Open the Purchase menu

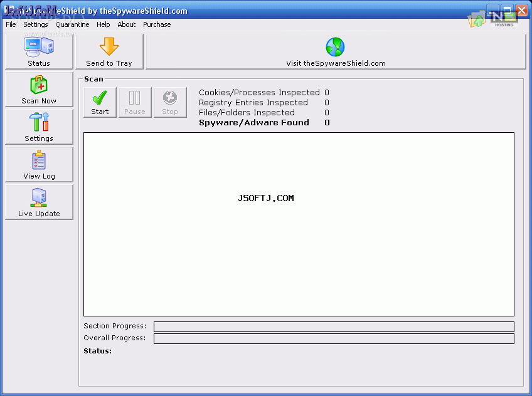click(x=157, y=24)
